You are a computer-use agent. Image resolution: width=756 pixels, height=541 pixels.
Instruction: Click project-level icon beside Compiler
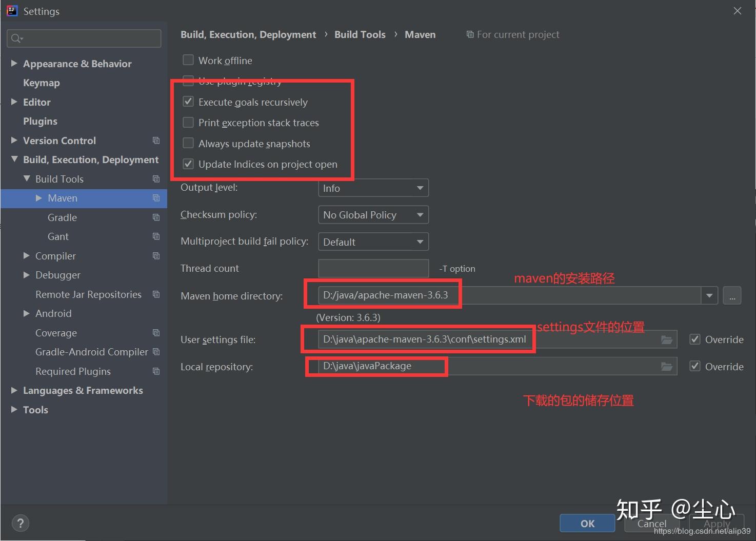(156, 256)
